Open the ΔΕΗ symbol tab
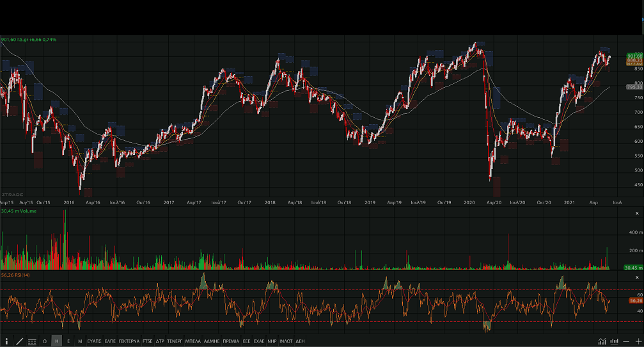 pos(300,341)
